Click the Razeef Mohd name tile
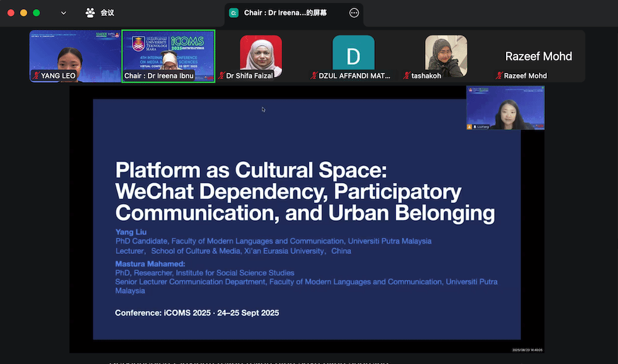This screenshot has width=618, height=364. (x=538, y=56)
